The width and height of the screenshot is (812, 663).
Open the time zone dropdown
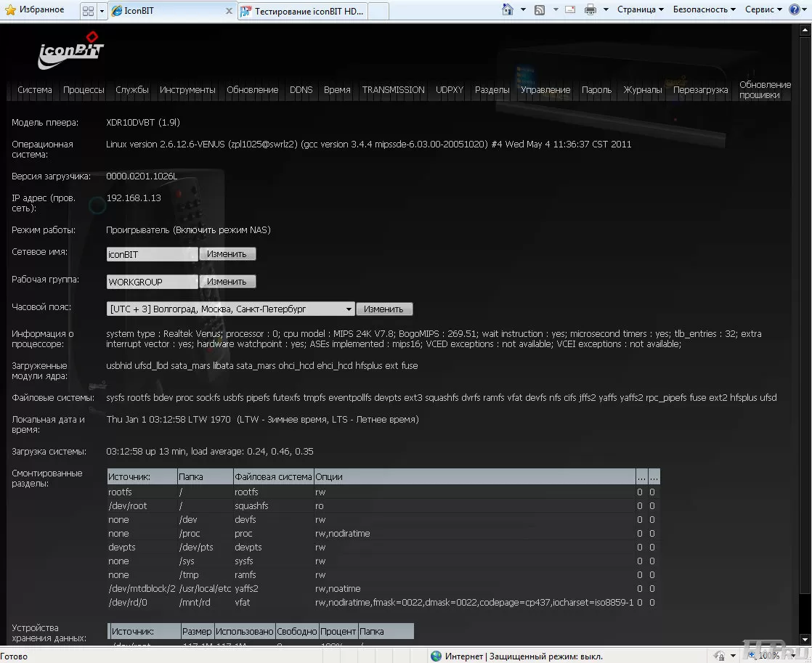(349, 309)
